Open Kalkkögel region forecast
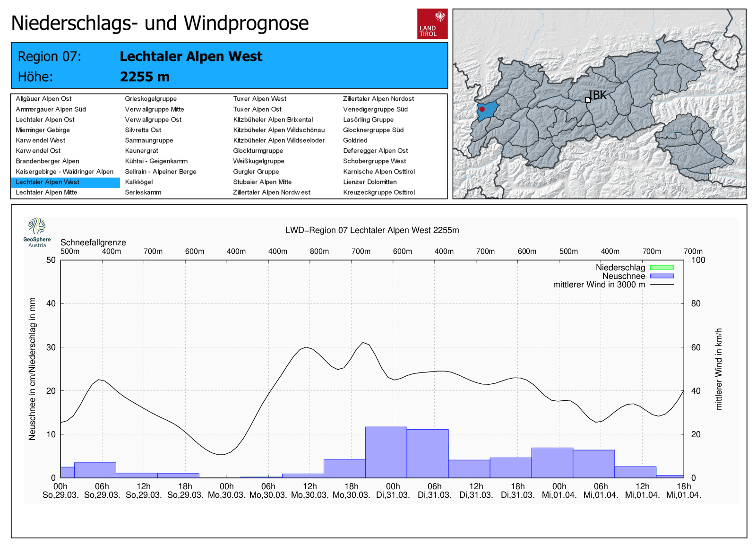This screenshot has height=545, width=756. [138, 182]
